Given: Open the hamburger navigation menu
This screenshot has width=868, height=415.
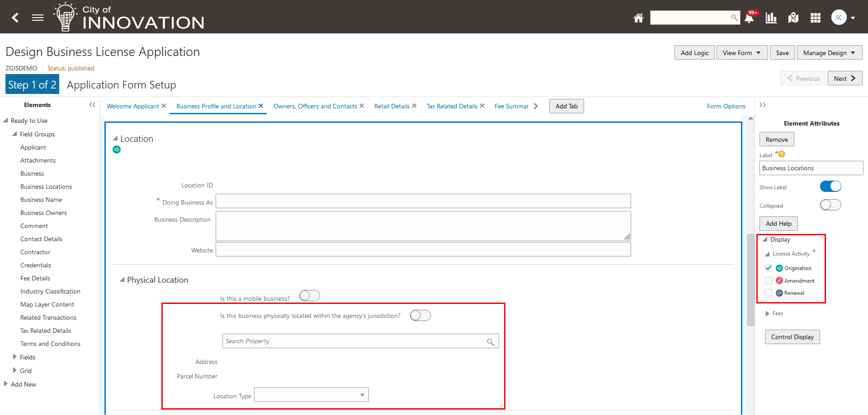Looking at the screenshot, I should [x=38, y=18].
